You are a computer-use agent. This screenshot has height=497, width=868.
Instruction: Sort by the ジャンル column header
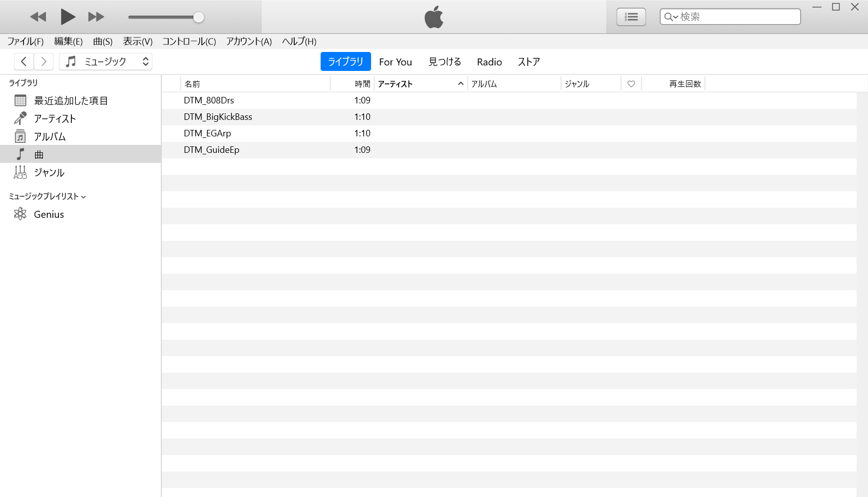(x=591, y=84)
